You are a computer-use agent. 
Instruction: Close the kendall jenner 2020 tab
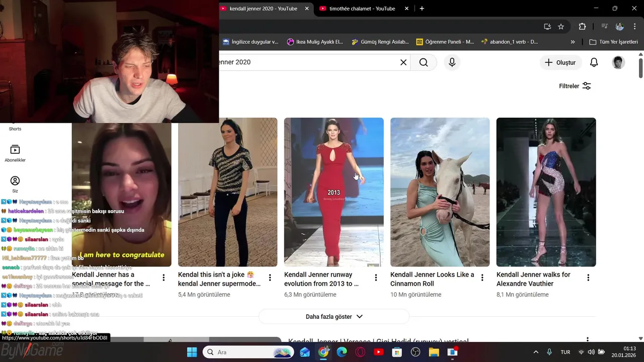coord(307,9)
